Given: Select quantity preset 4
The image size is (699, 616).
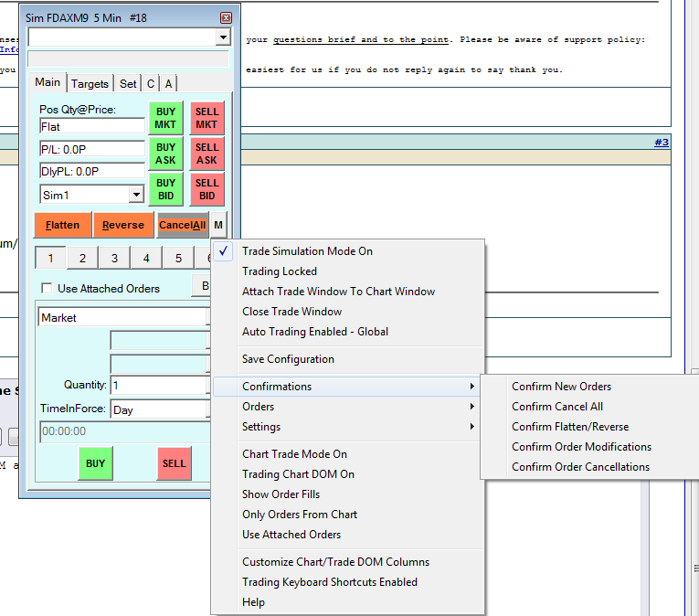Looking at the screenshot, I should 146,259.
